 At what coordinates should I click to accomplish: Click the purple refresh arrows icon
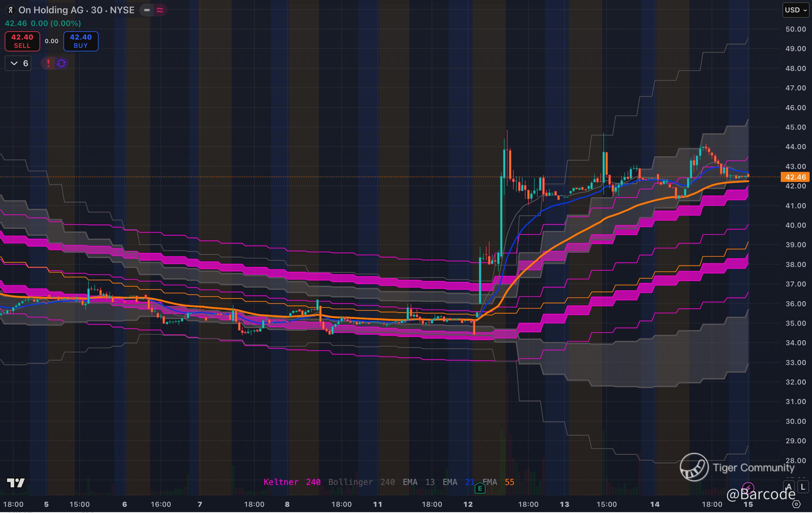(x=61, y=63)
